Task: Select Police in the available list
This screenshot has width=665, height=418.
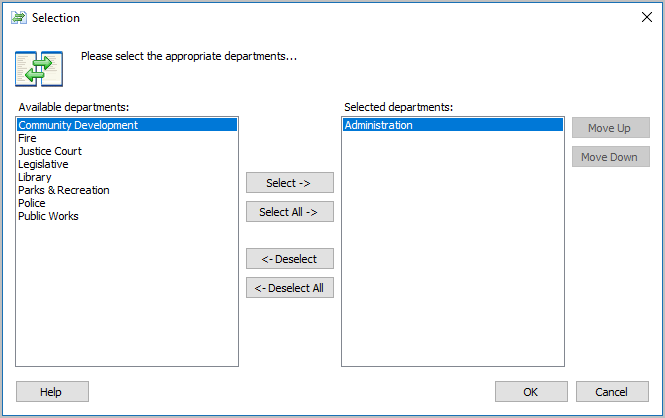Action: point(32,203)
